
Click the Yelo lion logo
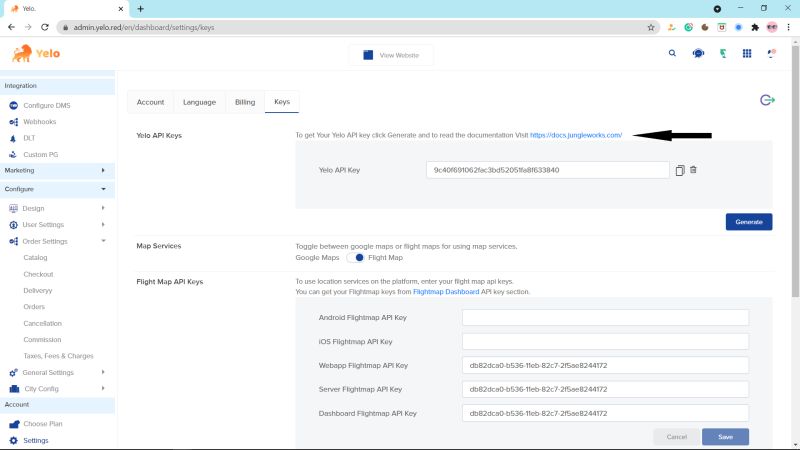(36, 54)
